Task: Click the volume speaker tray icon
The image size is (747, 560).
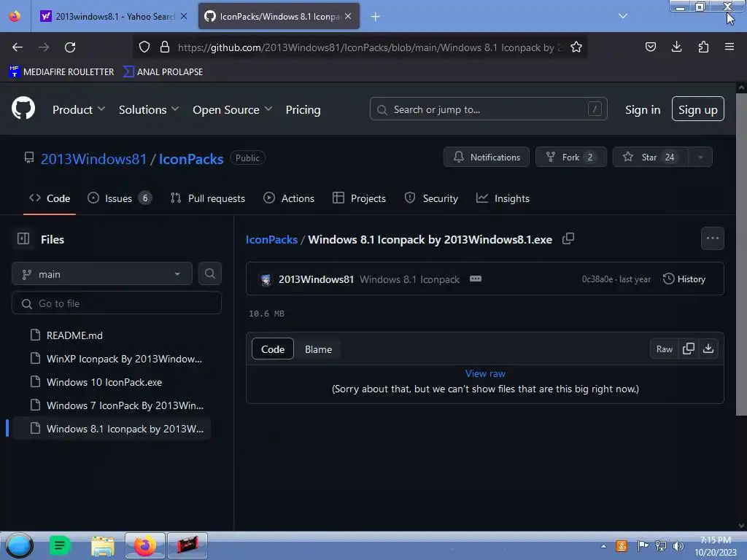Action: [x=678, y=546]
